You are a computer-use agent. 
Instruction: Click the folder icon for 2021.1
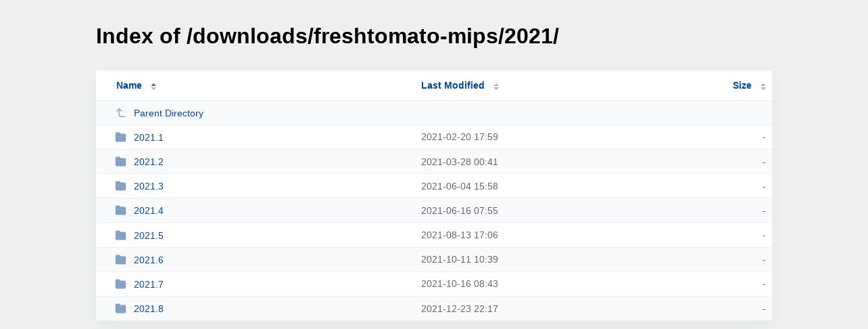(x=120, y=137)
